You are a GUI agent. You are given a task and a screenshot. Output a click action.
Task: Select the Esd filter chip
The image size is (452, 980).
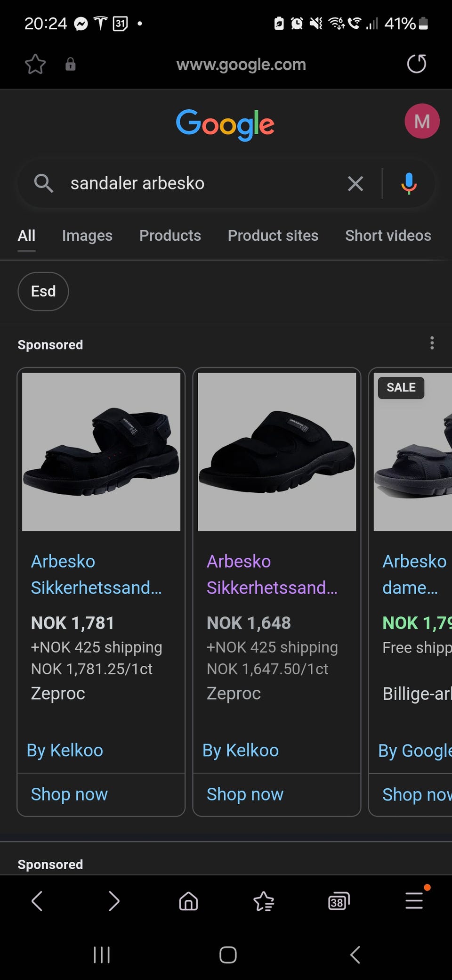point(43,291)
